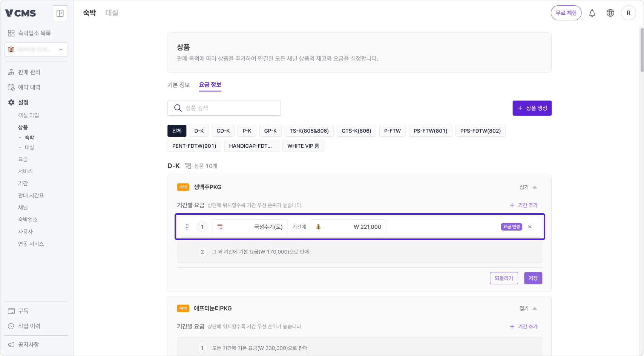Open 예약 내역 in the sidebar
This screenshot has height=356, width=644.
pos(28,87)
